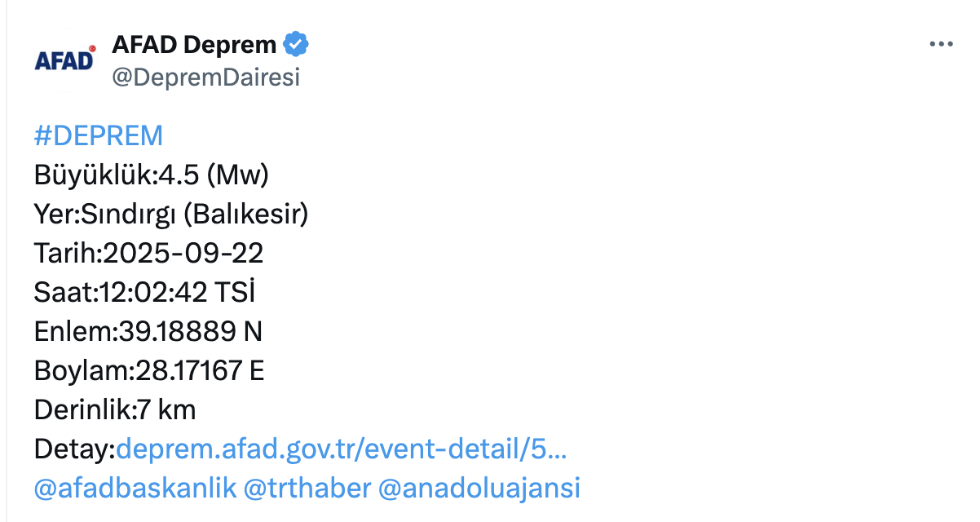Click the Boylam 28.17167 E longitude line

click(x=149, y=370)
